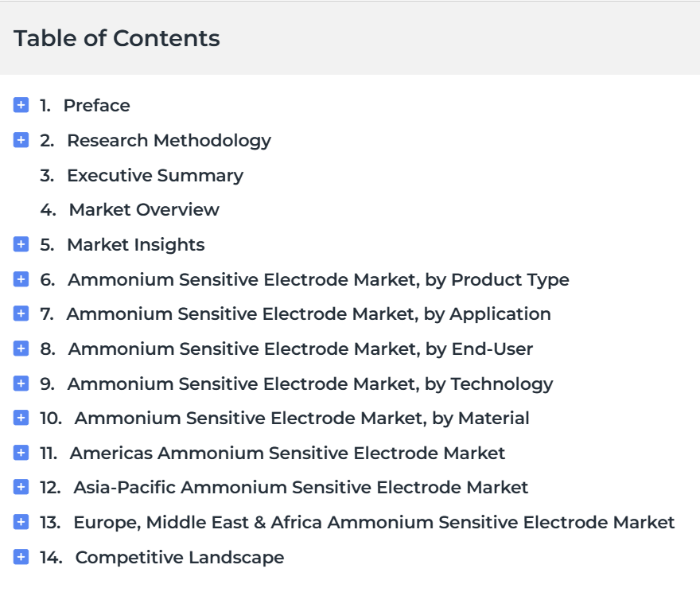Click the Table of Contents heading

tap(116, 38)
